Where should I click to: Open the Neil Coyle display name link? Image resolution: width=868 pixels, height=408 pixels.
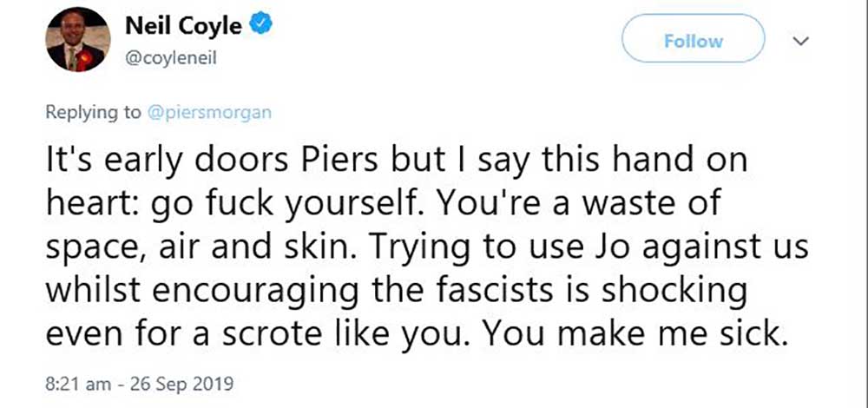pyautogui.click(x=183, y=27)
